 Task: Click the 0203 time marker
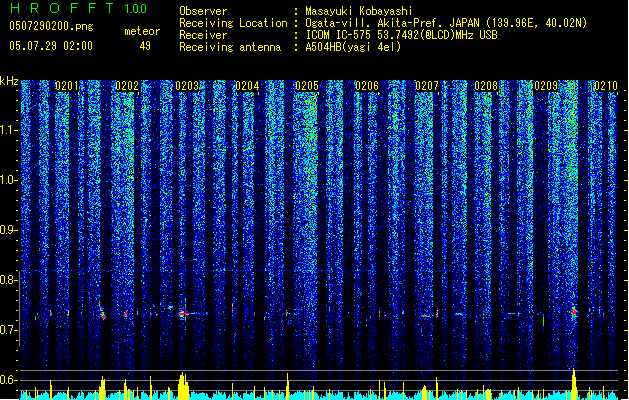187,86
